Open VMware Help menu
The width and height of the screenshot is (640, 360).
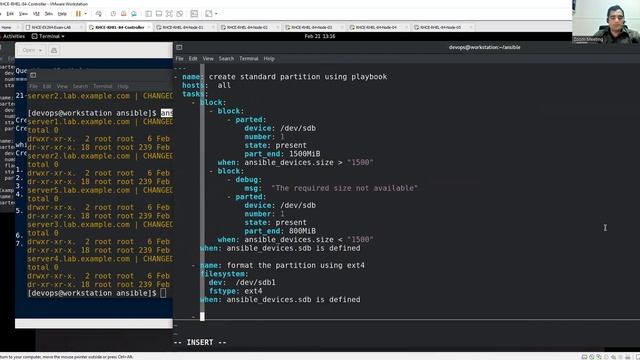coord(62,13)
